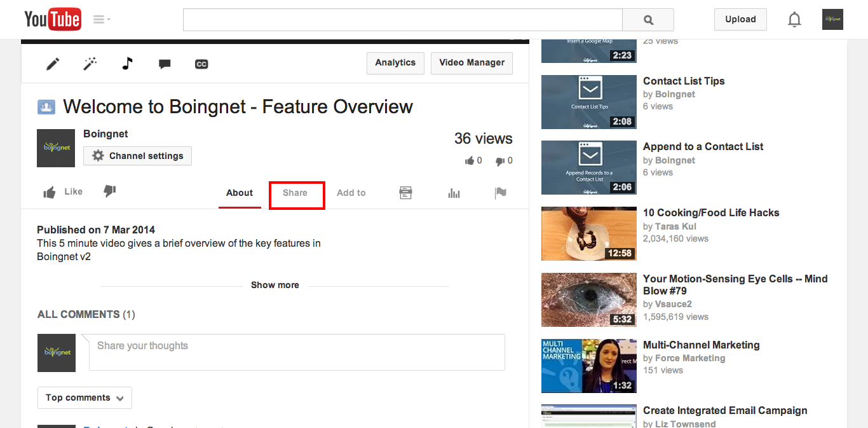Go to Video Manager
This screenshot has height=428, width=868.
[471, 63]
